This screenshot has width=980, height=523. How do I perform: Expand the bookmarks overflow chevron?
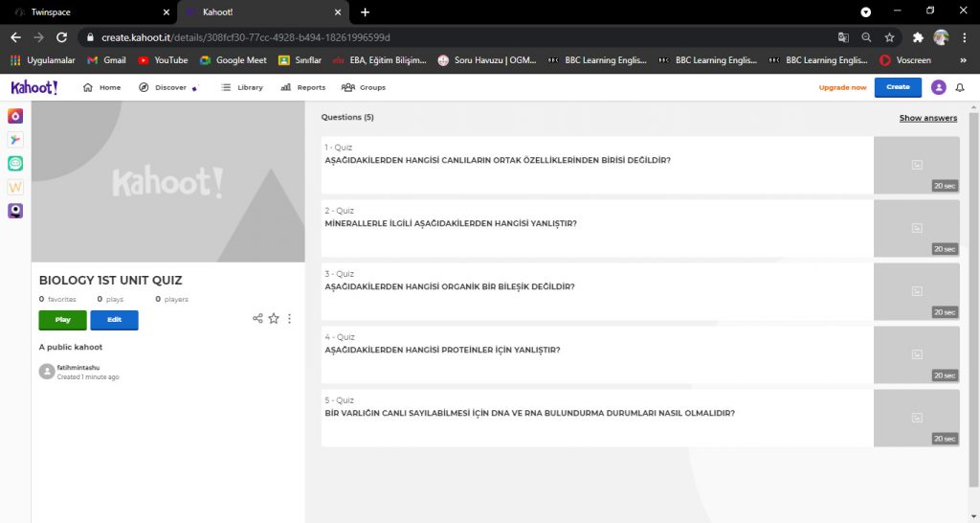963,60
